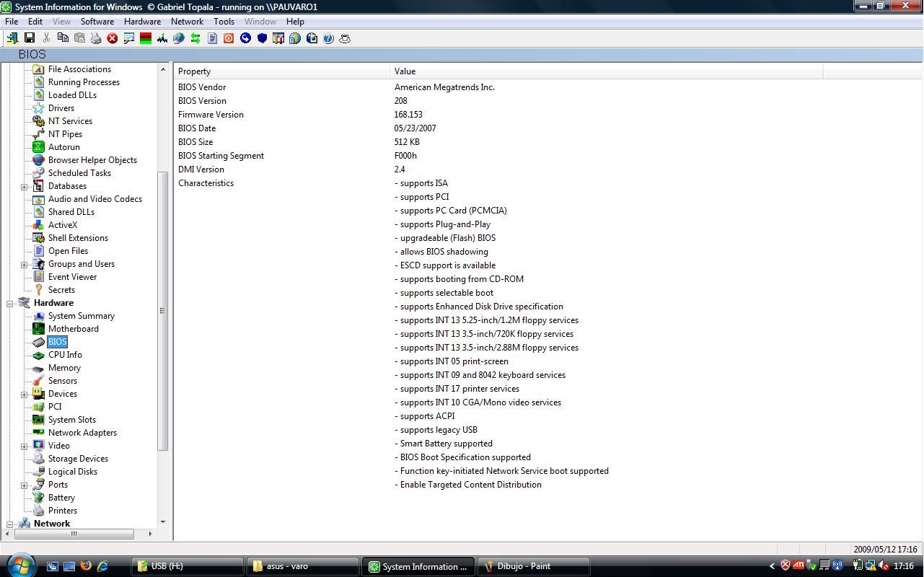924x577 pixels.
Task: Click the red and green bar icon
Action: point(146,38)
